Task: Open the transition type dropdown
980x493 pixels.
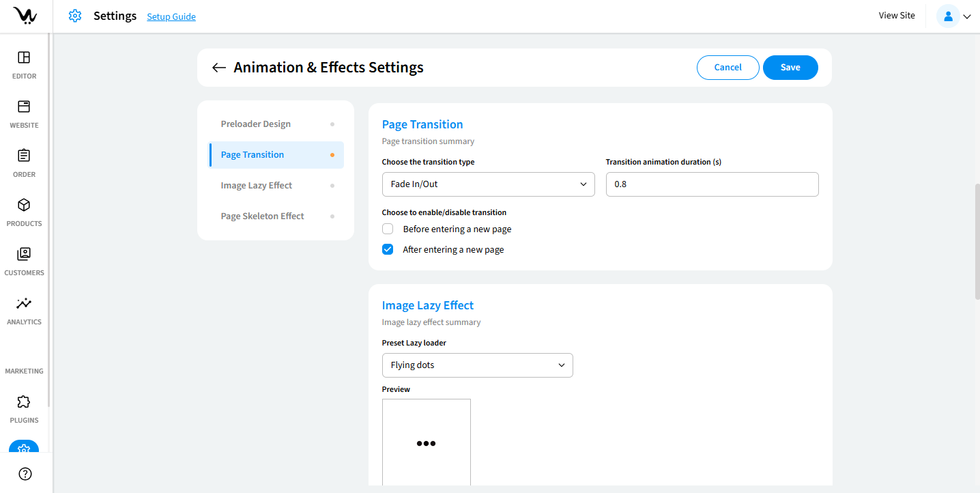Action: click(x=488, y=184)
